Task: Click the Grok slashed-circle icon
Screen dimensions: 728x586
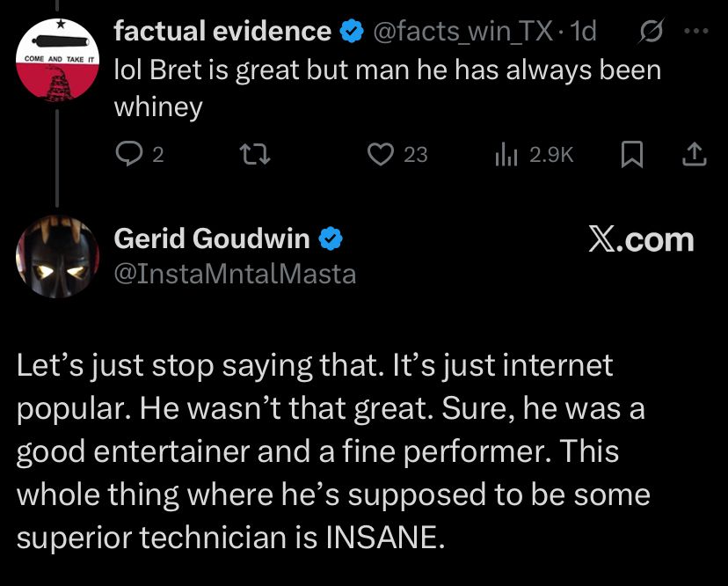Action: [x=653, y=32]
